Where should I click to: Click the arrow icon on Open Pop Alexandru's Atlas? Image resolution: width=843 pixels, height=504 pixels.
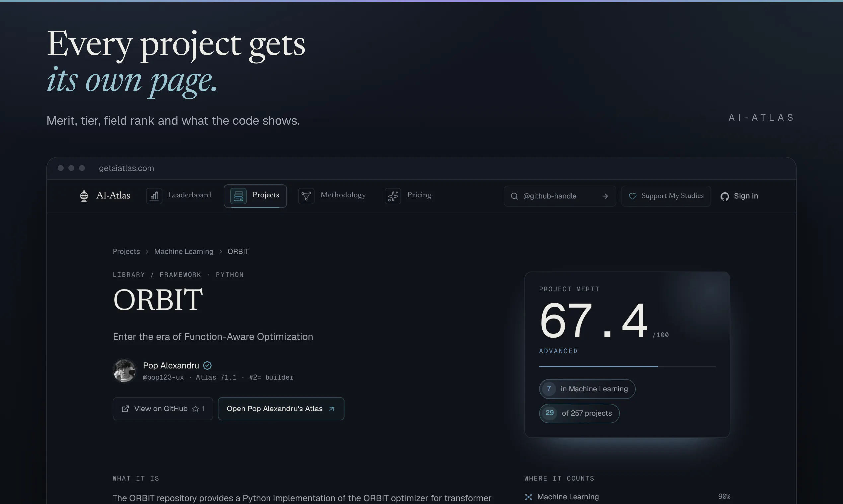332,409
